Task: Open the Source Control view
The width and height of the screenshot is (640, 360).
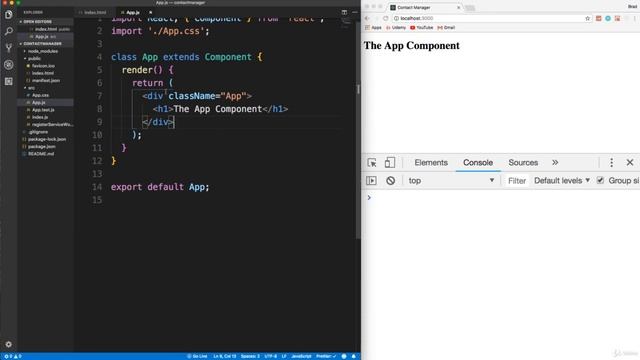Action: pyautogui.click(x=9, y=48)
